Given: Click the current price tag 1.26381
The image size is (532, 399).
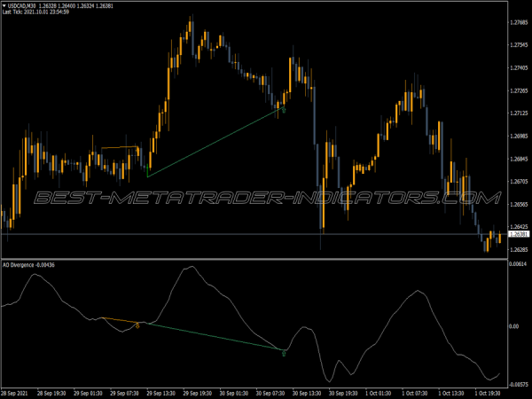Looking at the screenshot, I should tap(519, 234).
